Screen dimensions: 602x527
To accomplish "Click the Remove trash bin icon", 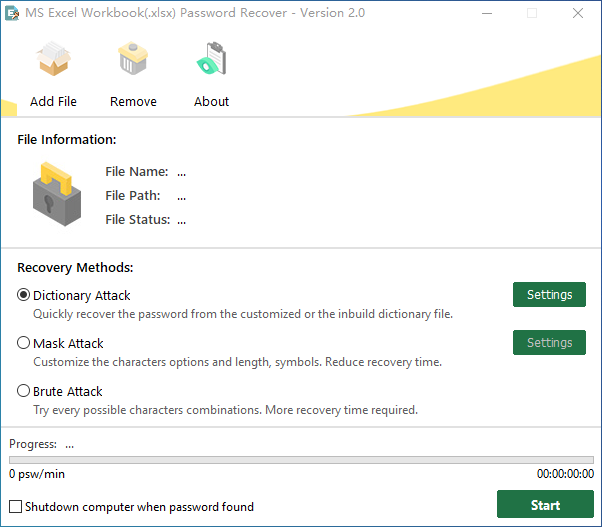I will pyautogui.click(x=133, y=58).
